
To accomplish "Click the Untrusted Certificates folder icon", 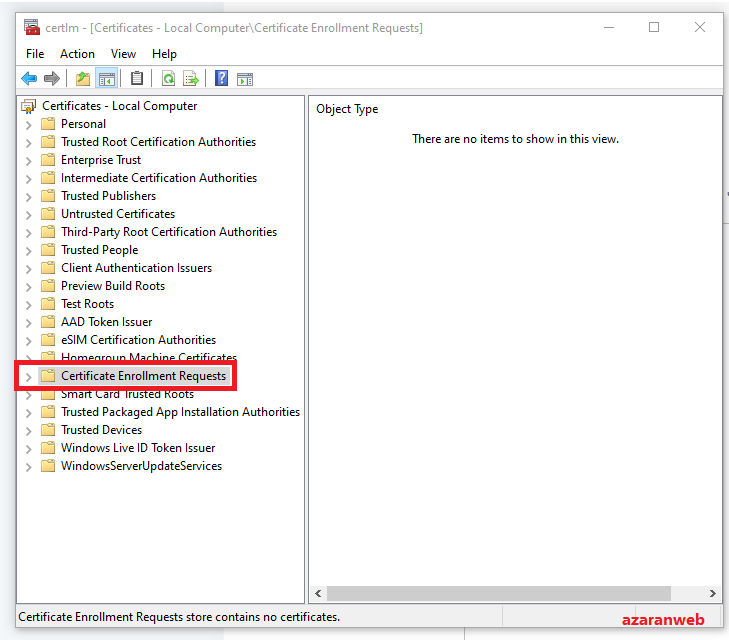I will [48, 214].
